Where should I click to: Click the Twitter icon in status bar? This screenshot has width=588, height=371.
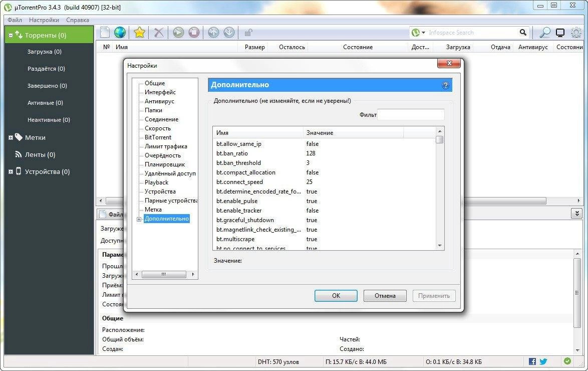(543, 361)
